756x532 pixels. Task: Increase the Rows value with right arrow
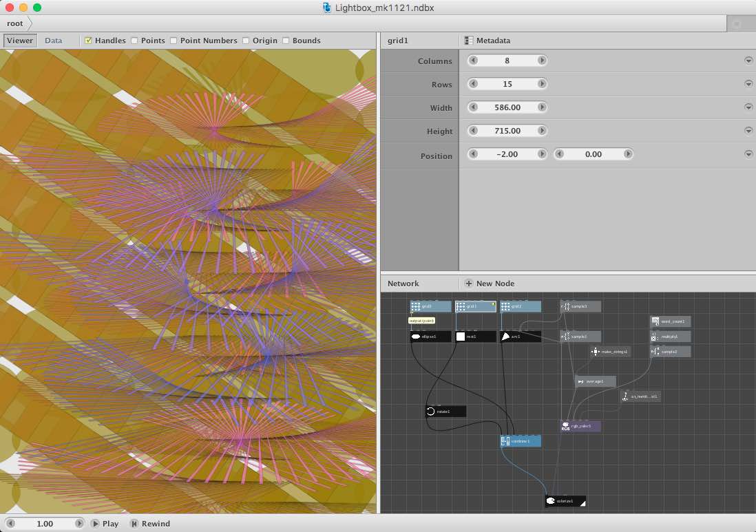pyautogui.click(x=542, y=84)
